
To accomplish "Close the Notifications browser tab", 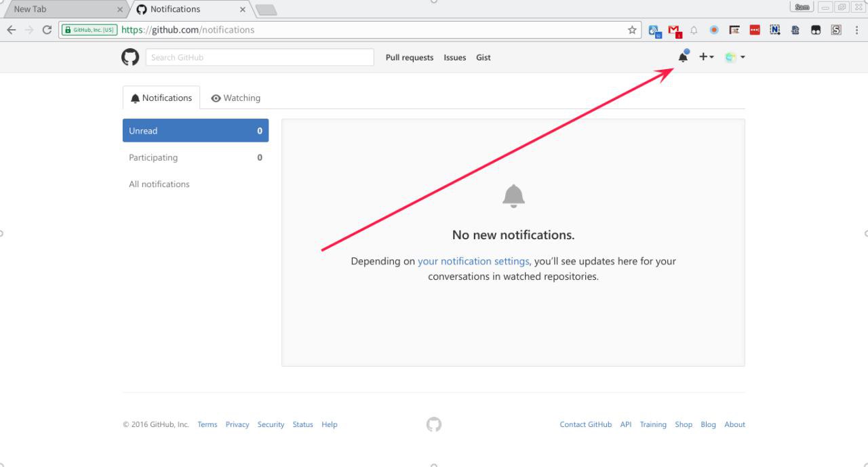I will click(x=243, y=9).
